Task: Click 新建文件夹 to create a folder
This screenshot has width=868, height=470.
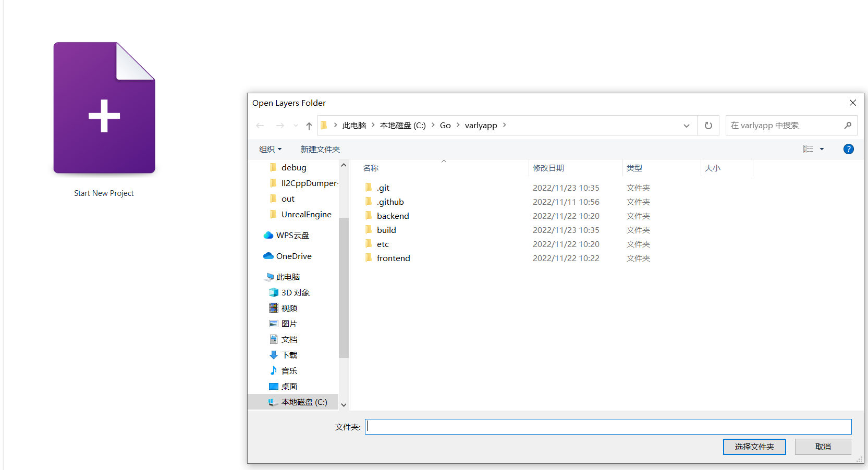Action: tap(320, 149)
